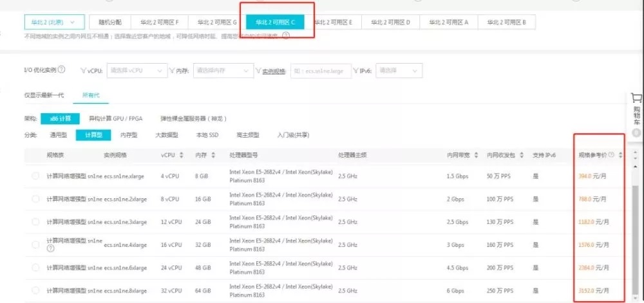
Task: Select radio button for ecs.sn1ne.3xlarge
Action: tap(35, 221)
